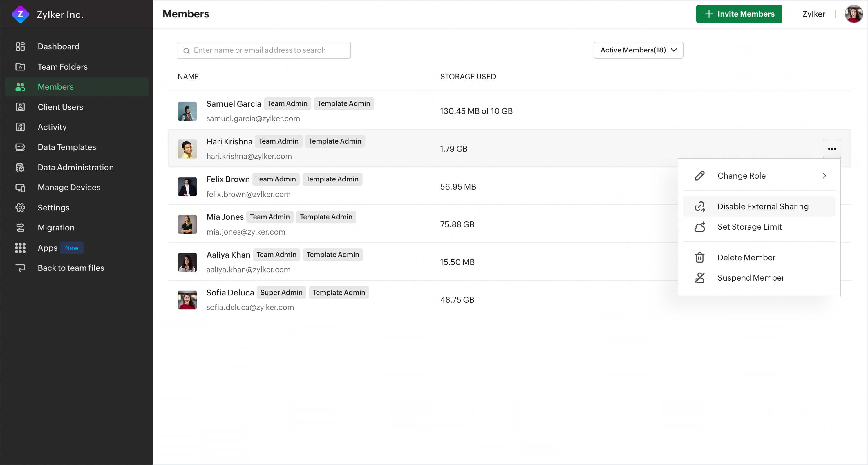Open Activity log section
Screen dimensions: 868x465
coord(52,127)
